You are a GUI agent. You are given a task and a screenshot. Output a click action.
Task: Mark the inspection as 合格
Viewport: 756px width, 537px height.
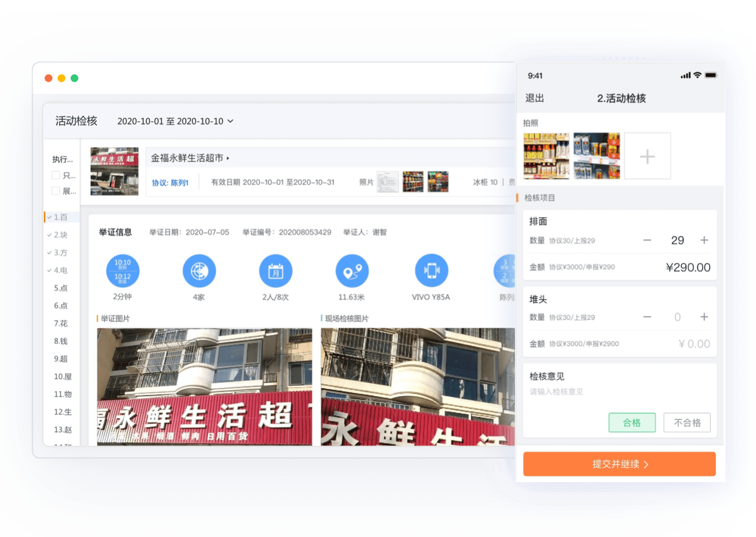[632, 422]
